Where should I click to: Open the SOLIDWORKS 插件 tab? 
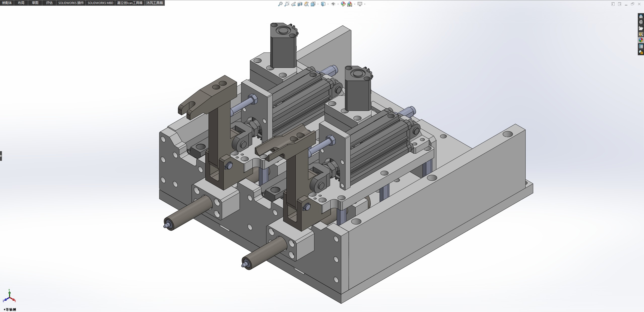click(x=71, y=3)
